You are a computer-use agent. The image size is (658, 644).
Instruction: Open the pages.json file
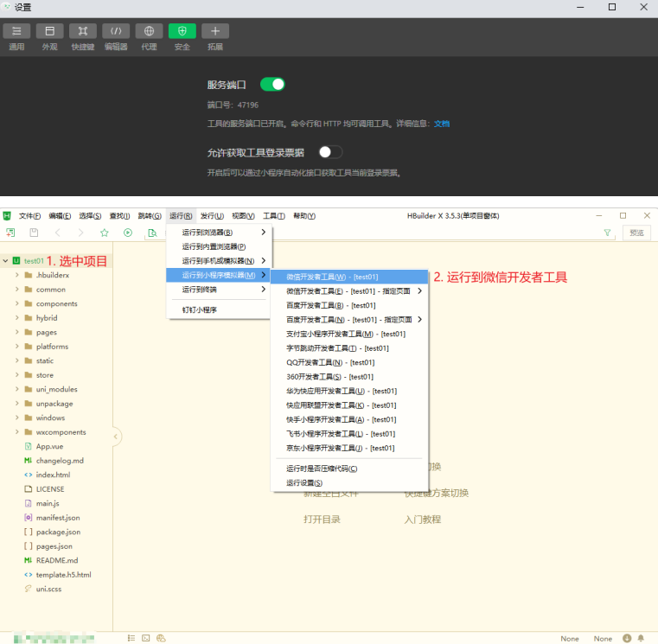coord(54,546)
